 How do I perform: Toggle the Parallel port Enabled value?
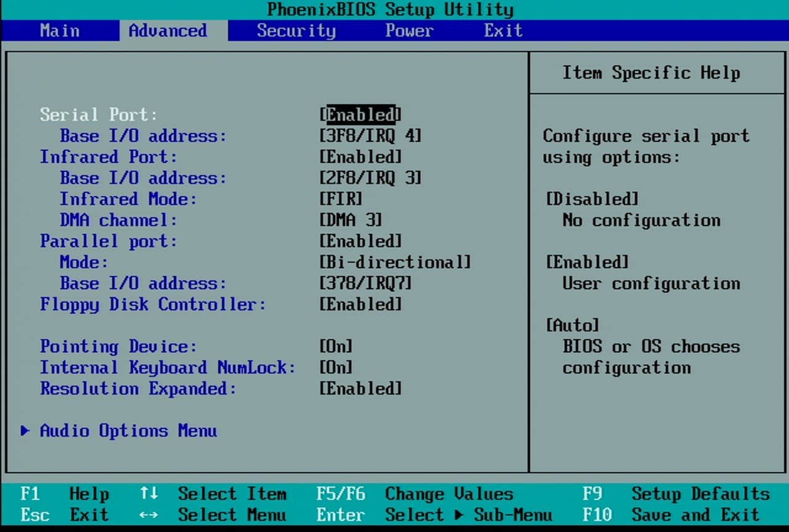pyautogui.click(x=361, y=241)
